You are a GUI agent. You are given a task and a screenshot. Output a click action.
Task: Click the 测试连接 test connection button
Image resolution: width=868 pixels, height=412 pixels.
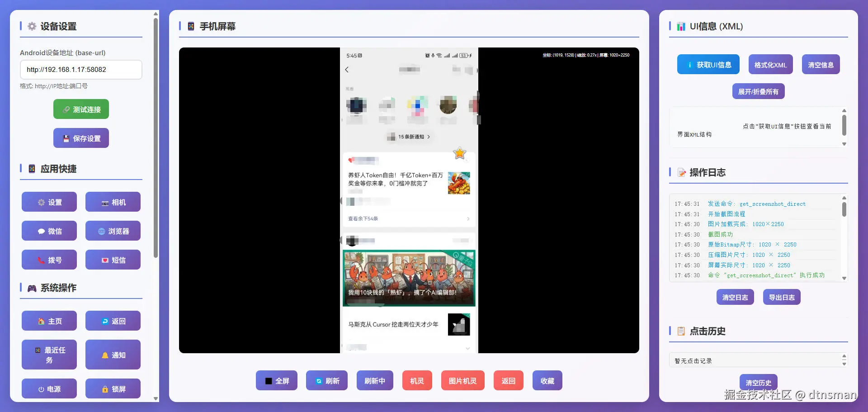(x=81, y=109)
